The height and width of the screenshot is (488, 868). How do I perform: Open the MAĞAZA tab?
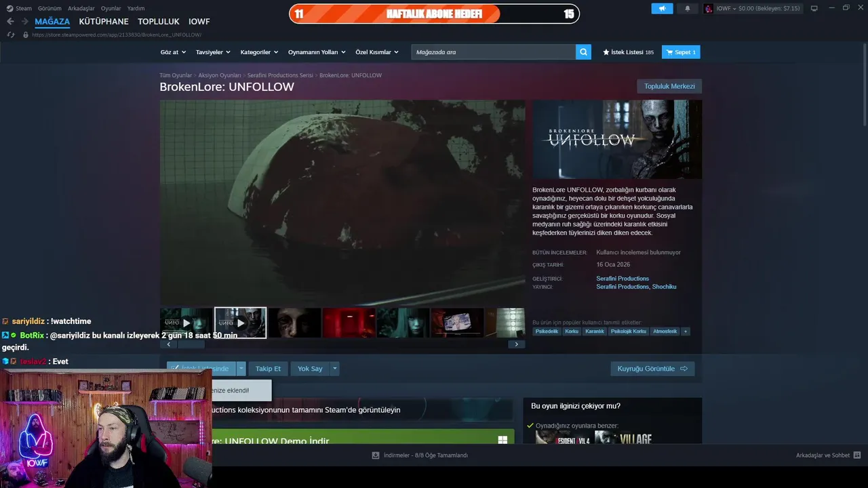(52, 22)
